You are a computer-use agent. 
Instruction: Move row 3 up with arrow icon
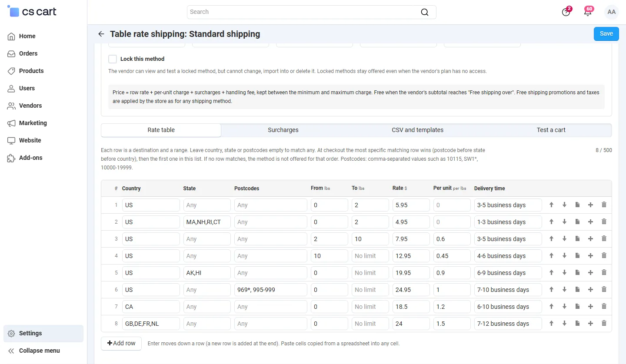[x=551, y=239]
